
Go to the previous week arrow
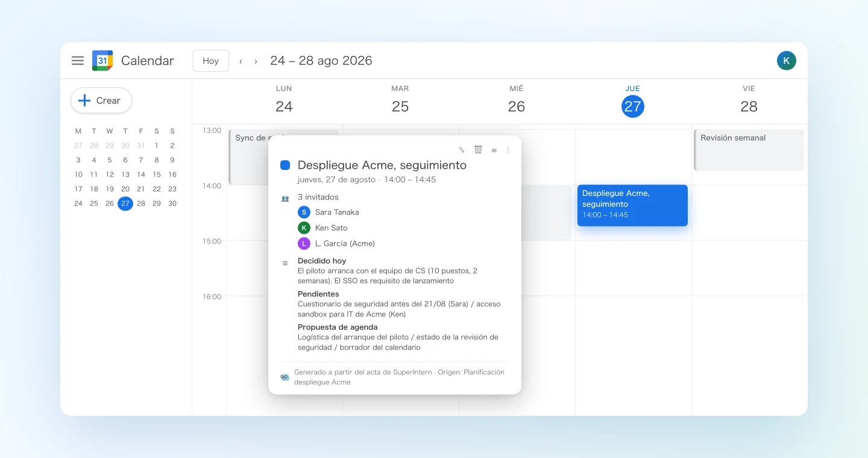coord(241,61)
